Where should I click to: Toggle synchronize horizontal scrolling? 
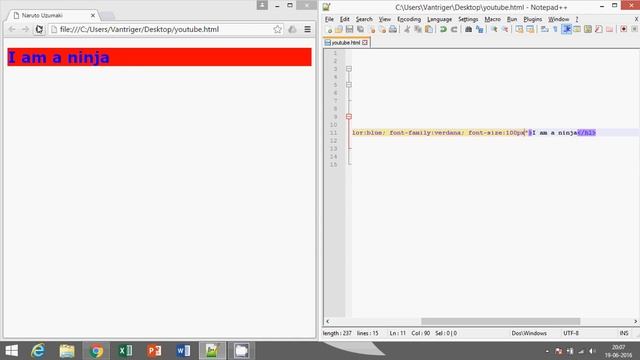pos(530,29)
